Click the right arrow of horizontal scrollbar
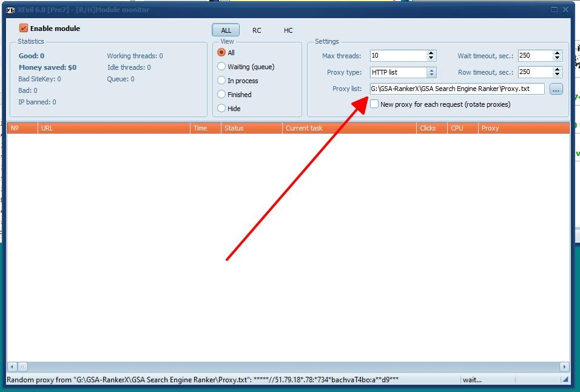580x392 pixels. [x=564, y=367]
